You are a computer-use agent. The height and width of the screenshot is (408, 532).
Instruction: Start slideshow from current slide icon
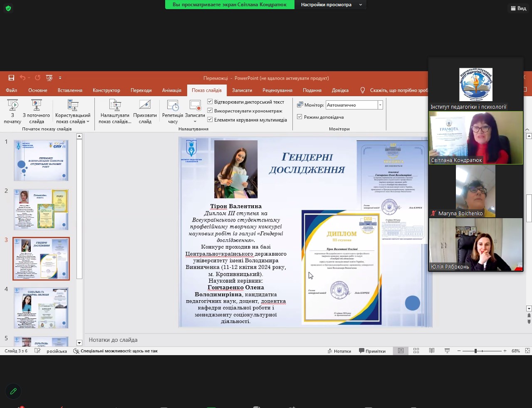36,105
